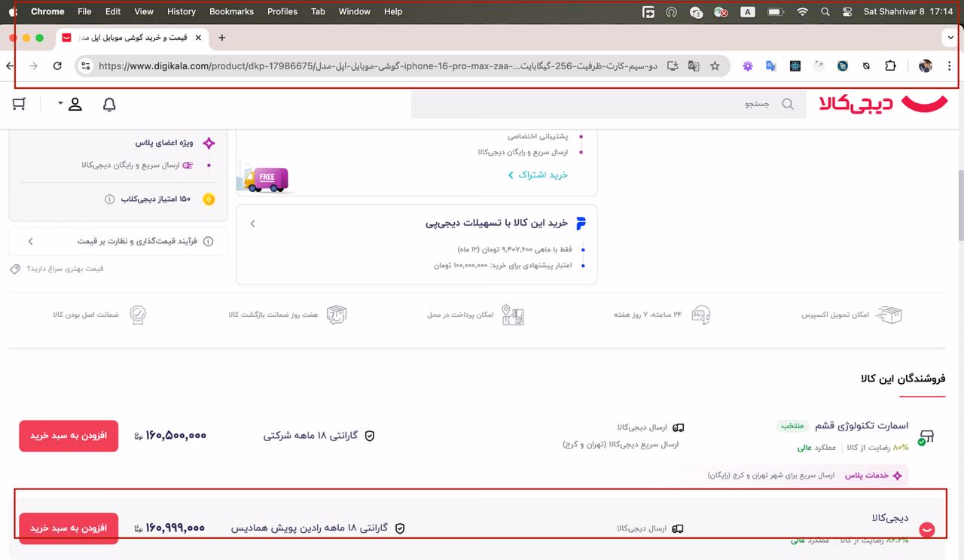Screen dimensions: 964x560
Task: Click the info icon beside ۱۵۰ امتیاز دیجی‌کلاب
Action: 109,199
